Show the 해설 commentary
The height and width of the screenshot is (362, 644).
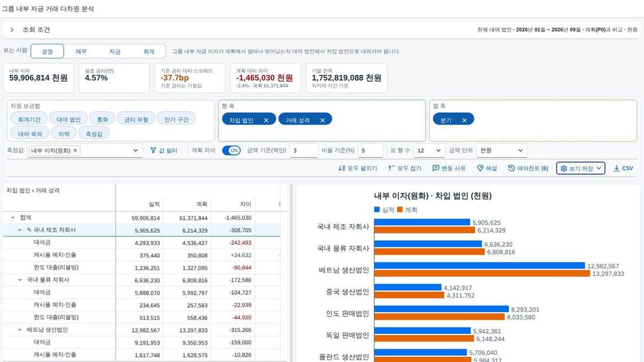pos(487,168)
